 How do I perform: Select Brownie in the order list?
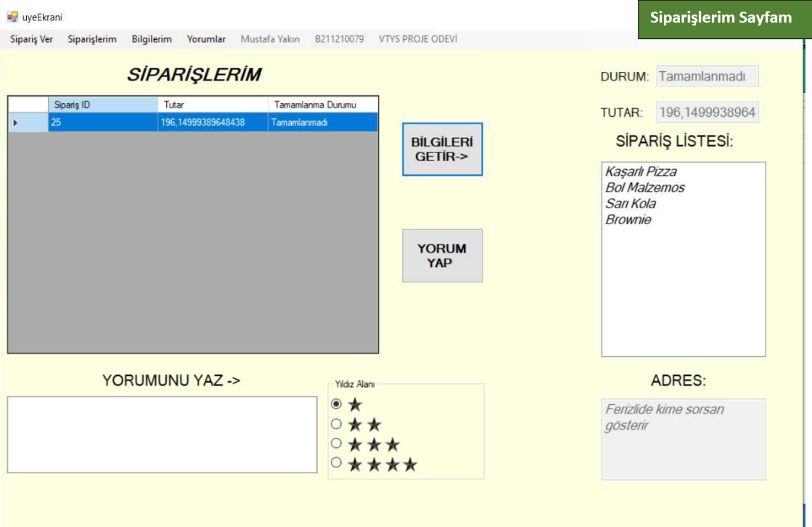point(628,220)
